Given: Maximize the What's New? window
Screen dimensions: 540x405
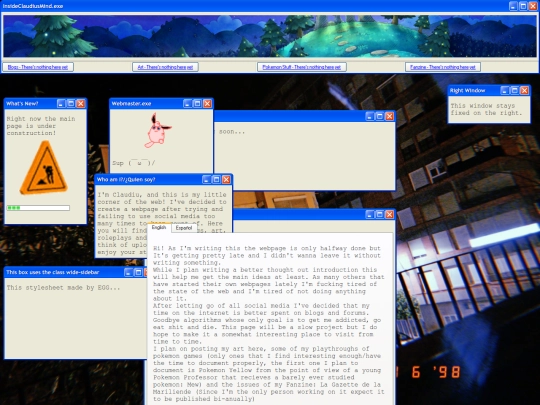Looking at the screenshot, I should [x=71, y=103].
